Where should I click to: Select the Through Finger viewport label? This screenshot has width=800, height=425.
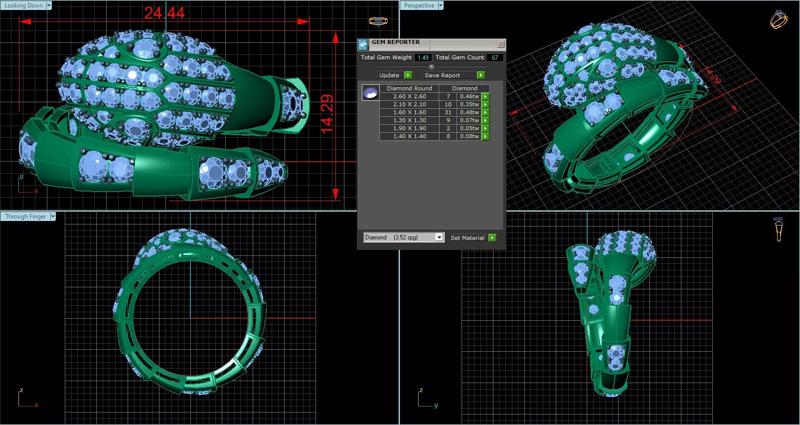(25, 216)
